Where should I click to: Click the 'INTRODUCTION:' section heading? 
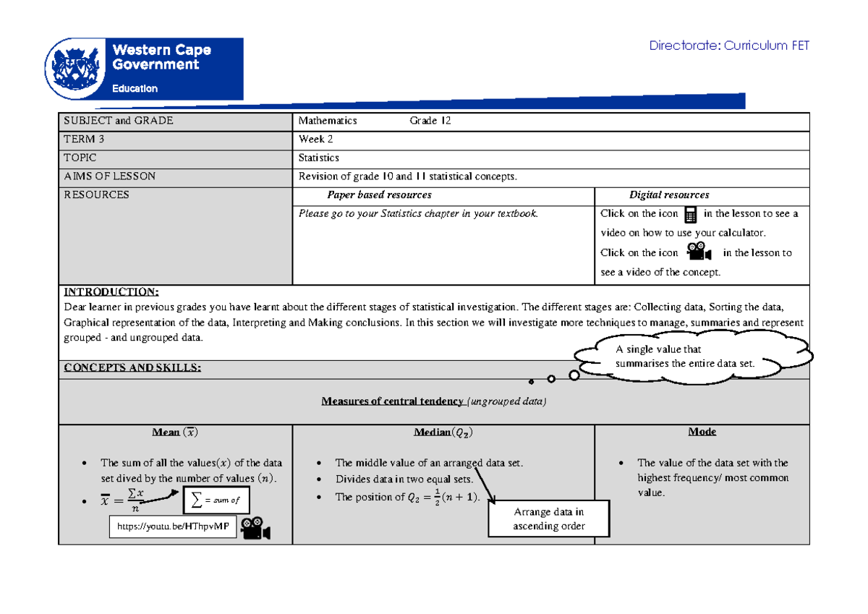(111, 292)
